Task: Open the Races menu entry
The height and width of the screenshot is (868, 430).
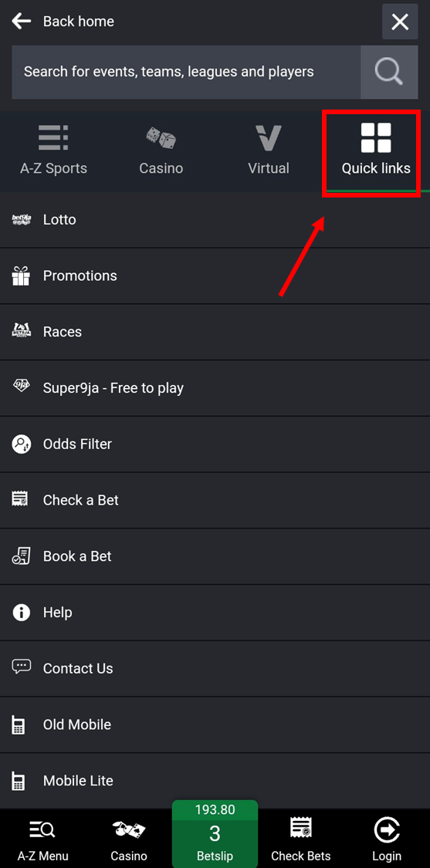Action: coord(215,332)
